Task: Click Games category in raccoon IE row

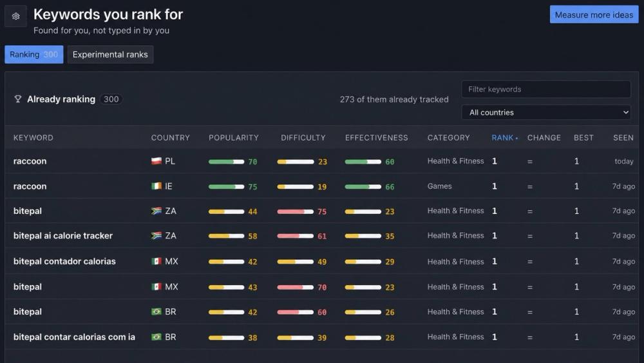Action: click(439, 186)
